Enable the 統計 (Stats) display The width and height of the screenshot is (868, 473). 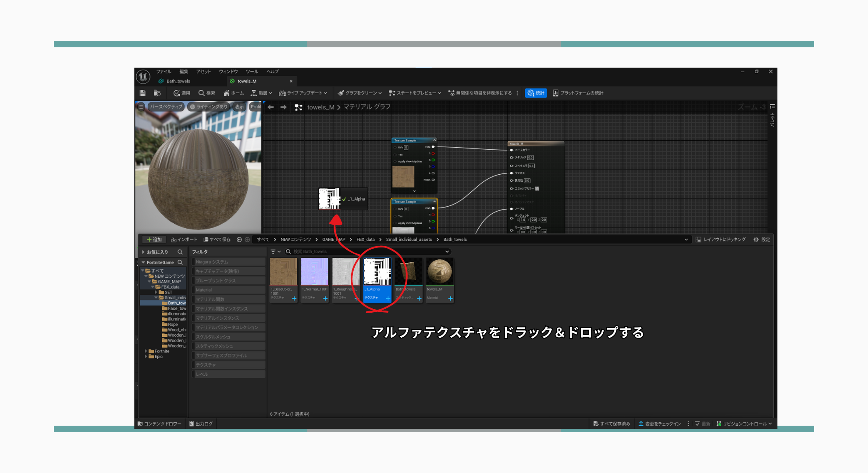click(x=536, y=93)
